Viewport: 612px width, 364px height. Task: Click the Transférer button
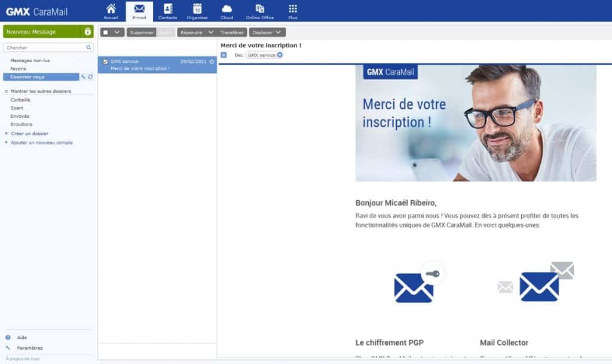(x=232, y=32)
